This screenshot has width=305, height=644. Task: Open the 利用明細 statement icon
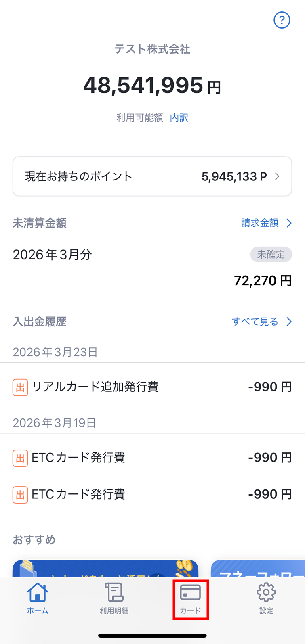[114, 593]
